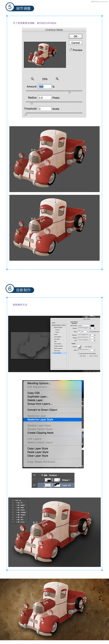Collapse the CAR group in layers panel
This screenshot has width=109, height=644.
click(15, 501)
